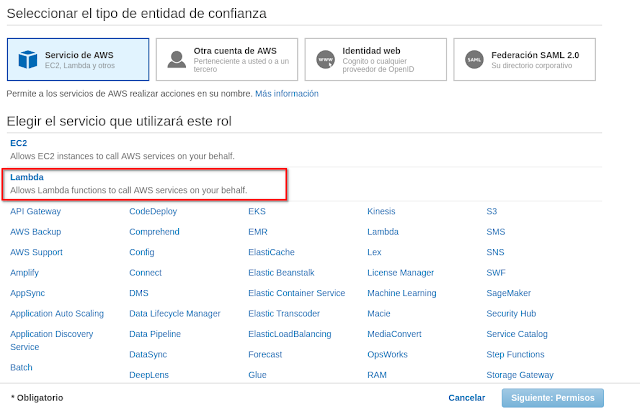Click the Elastic Transcoder service link

pos(284,314)
